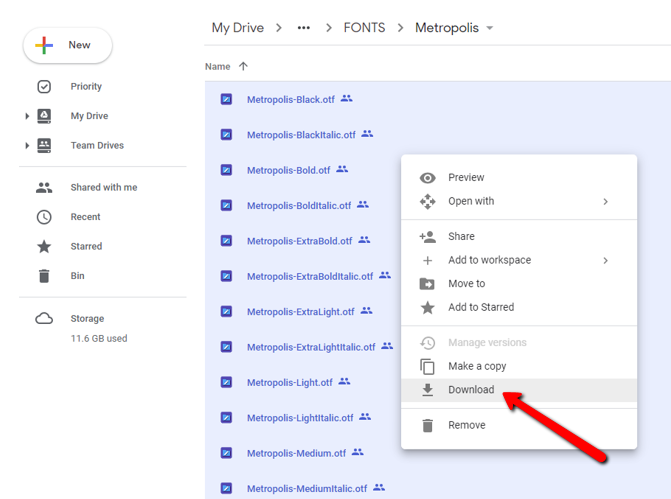Expand the Add to workspace submenu arrow
Viewport: 671px width, 499px height.
coord(605,261)
